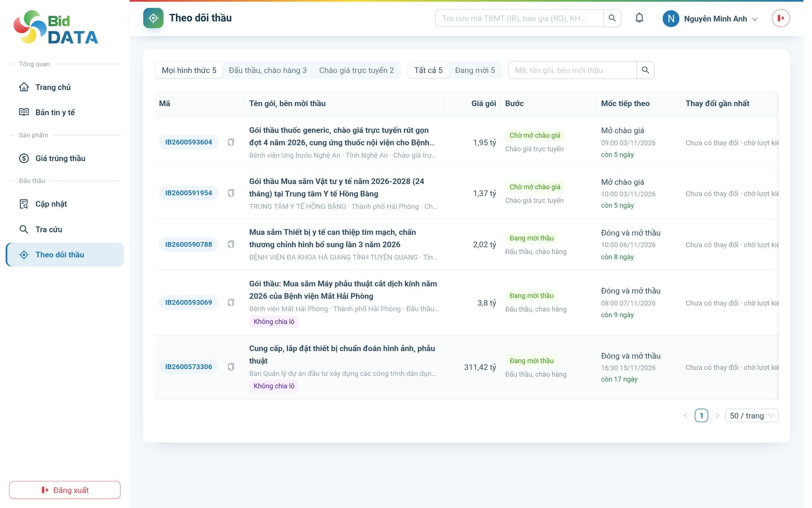This screenshot has height=508, width=812.
Task: Click the table filter search icon
Action: (x=645, y=70)
